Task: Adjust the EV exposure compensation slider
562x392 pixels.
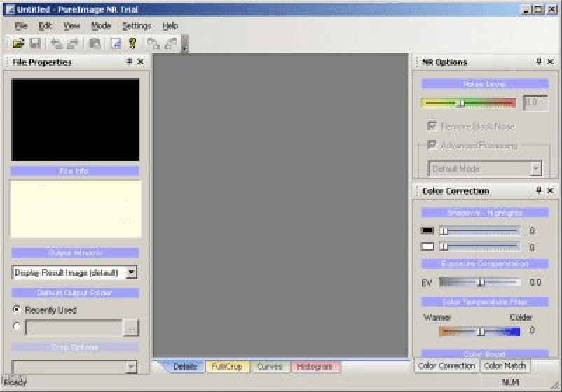Action: click(x=480, y=282)
